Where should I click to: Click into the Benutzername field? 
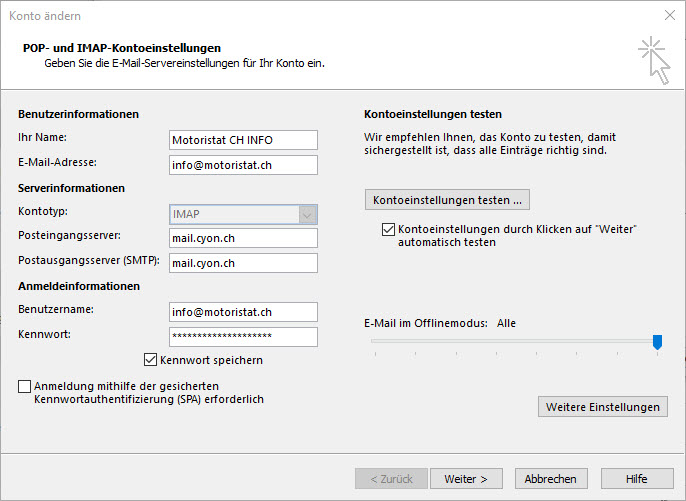pos(243,312)
